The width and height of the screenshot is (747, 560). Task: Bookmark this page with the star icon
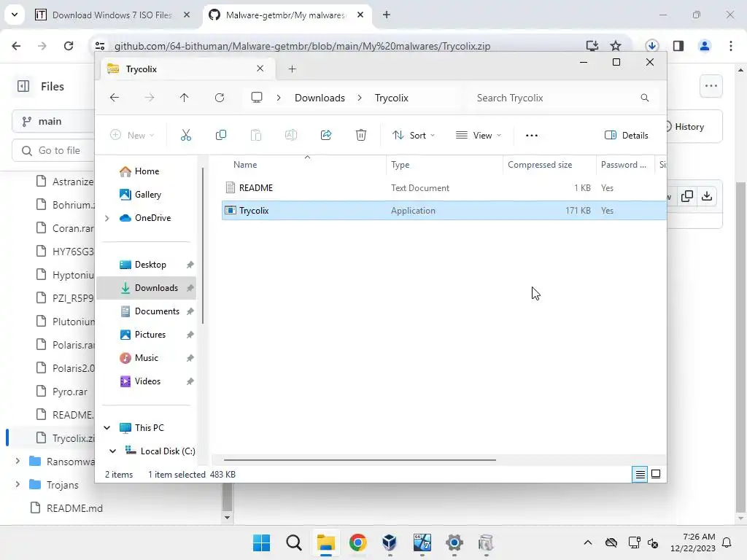click(x=616, y=46)
